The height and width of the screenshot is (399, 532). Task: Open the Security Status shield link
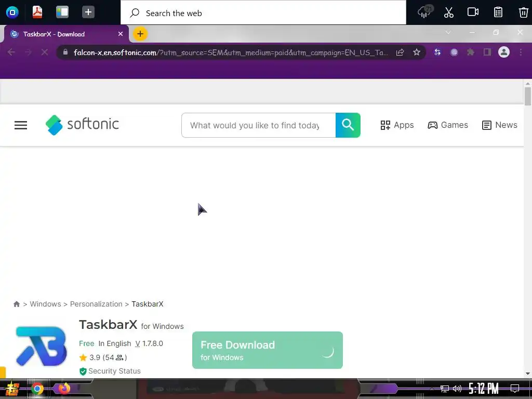[x=110, y=371]
